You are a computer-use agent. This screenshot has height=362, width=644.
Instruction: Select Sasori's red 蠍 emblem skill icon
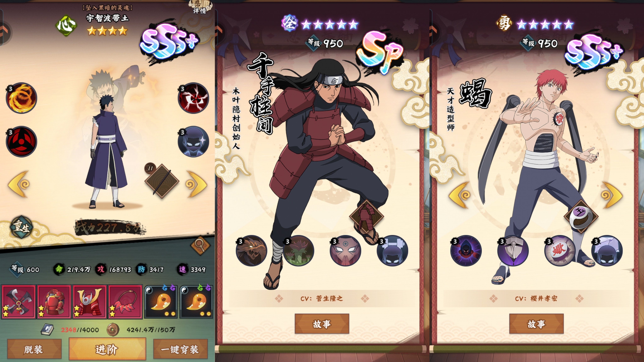point(560,251)
